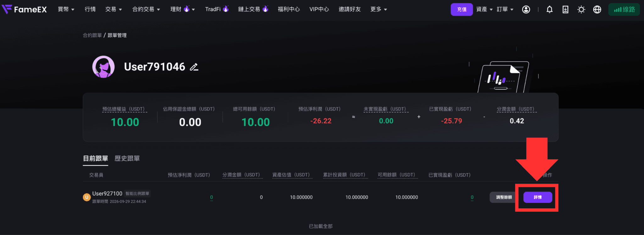Open 鏈上交易 menu item
Viewport: 644px width, 235px height.
point(253,9)
